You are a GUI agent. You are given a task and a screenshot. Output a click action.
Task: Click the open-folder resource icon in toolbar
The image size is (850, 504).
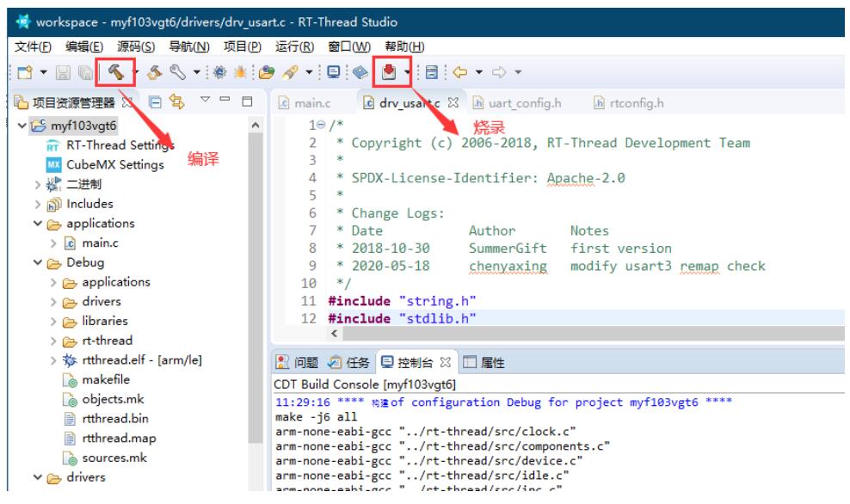[266, 72]
